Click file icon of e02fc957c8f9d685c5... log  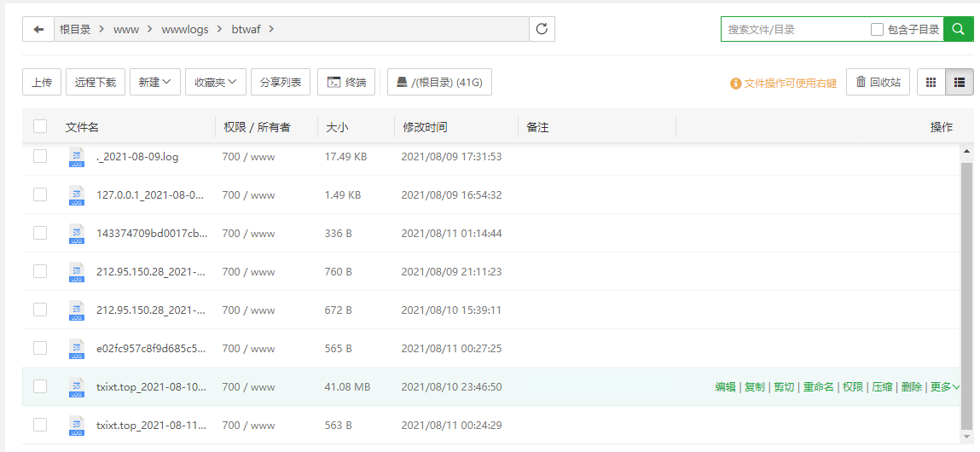pyautogui.click(x=77, y=348)
